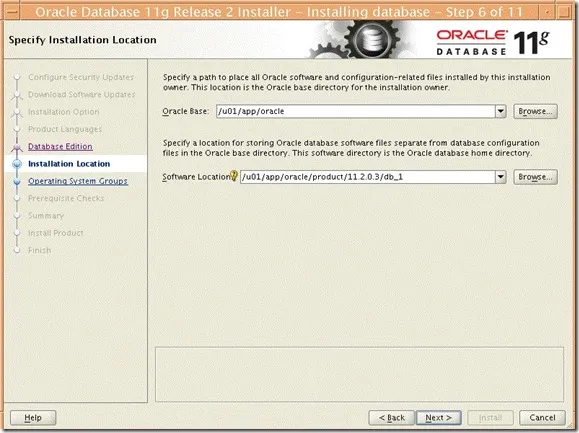The image size is (579, 433).
Task: Click into the Oracle Base path field
Action: click(356, 111)
